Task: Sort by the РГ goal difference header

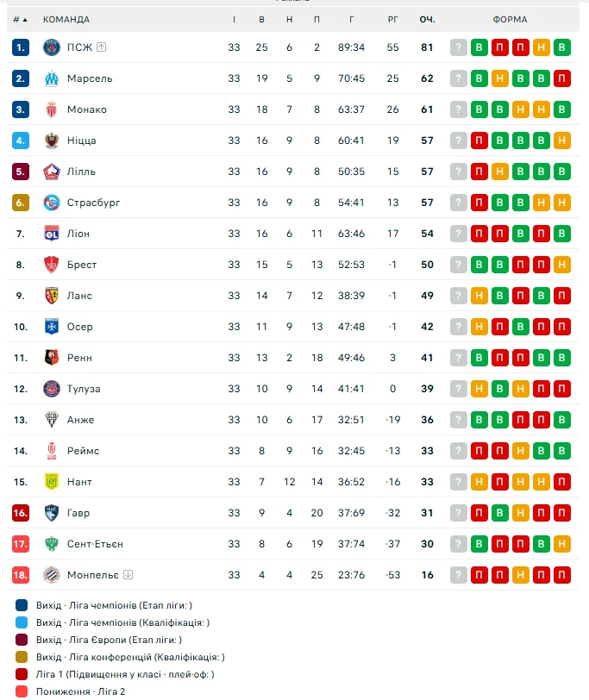Action: 393,19
